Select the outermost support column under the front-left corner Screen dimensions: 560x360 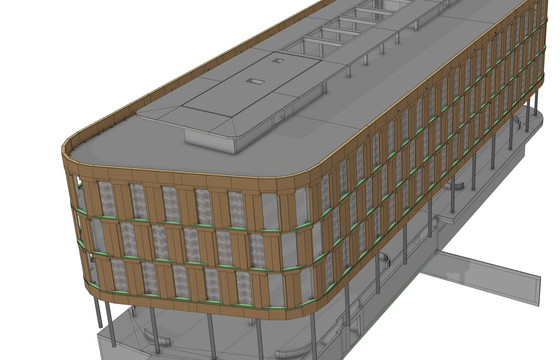[98, 313]
